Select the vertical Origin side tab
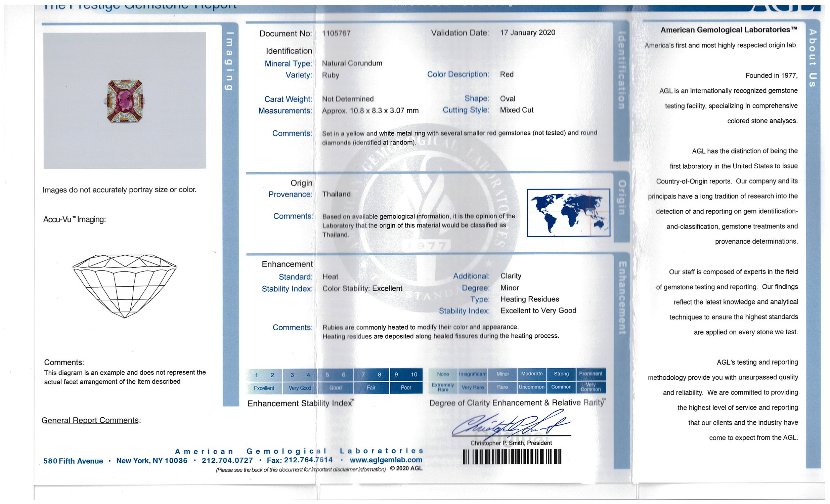This screenshot has height=504, width=830. tap(621, 198)
